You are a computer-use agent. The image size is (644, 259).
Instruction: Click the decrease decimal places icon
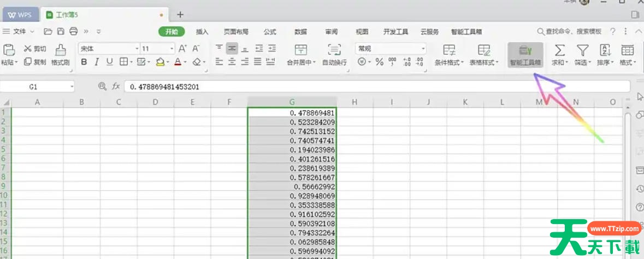click(420, 62)
